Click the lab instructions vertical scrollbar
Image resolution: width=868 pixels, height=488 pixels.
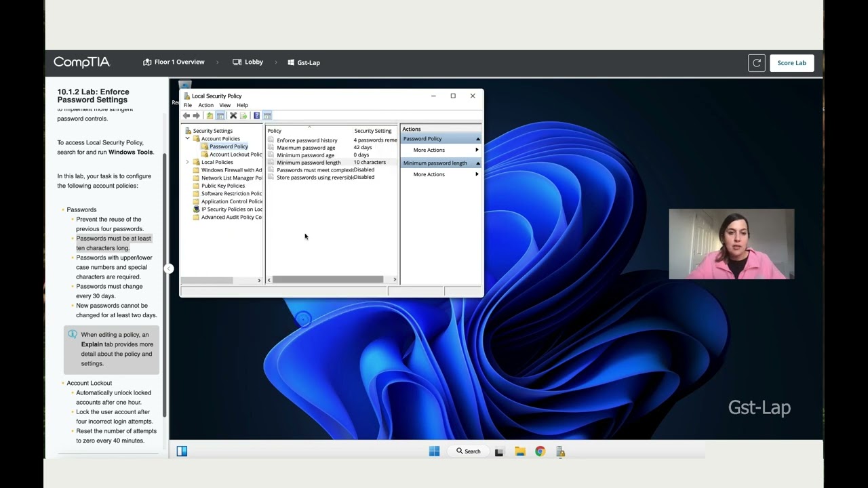click(x=164, y=285)
